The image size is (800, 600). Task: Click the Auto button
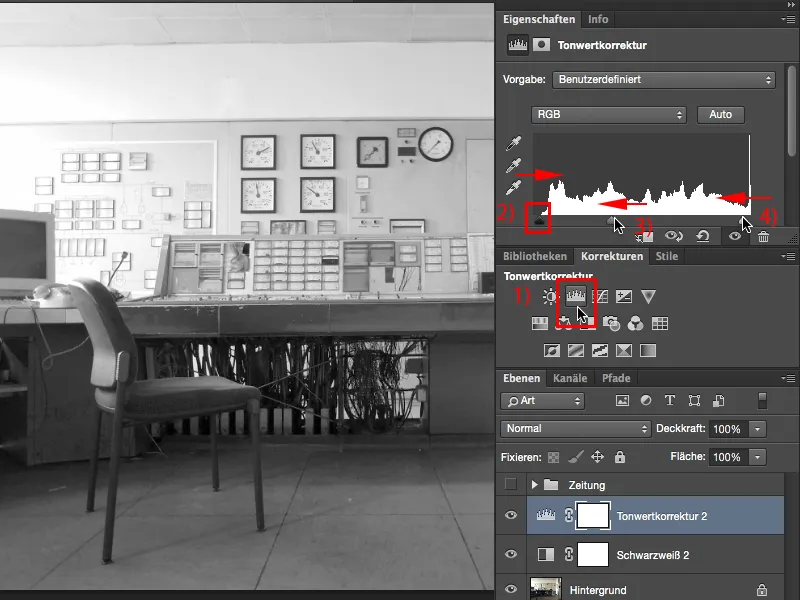coord(720,114)
